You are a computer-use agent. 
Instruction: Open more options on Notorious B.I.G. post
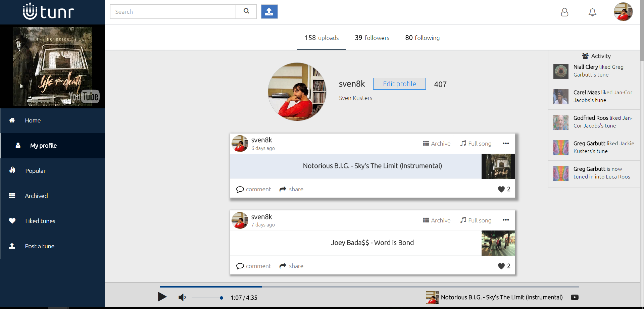(x=506, y=144)
